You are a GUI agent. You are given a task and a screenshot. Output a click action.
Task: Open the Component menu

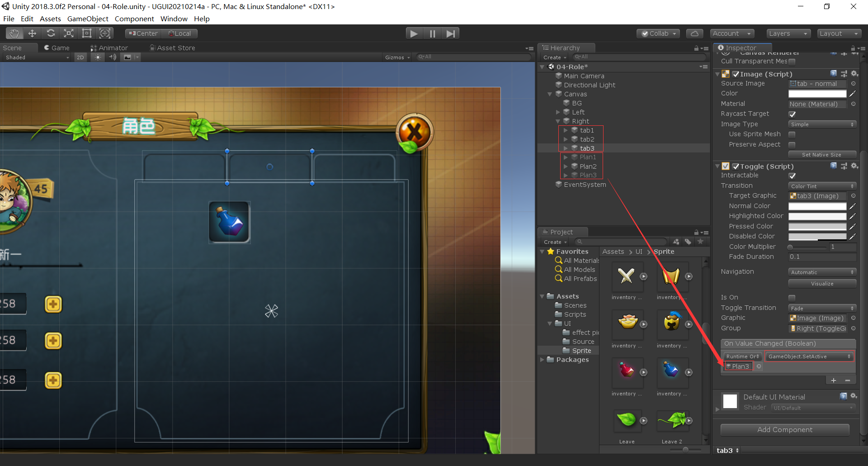[134, 19]
